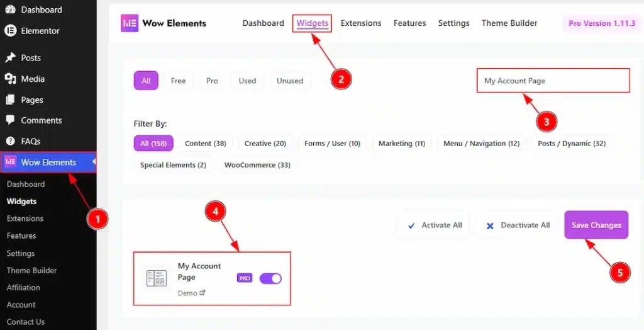Filter by Special Elements (2)
This screenshot has width=644, height=330.
(x=173, y=165)
